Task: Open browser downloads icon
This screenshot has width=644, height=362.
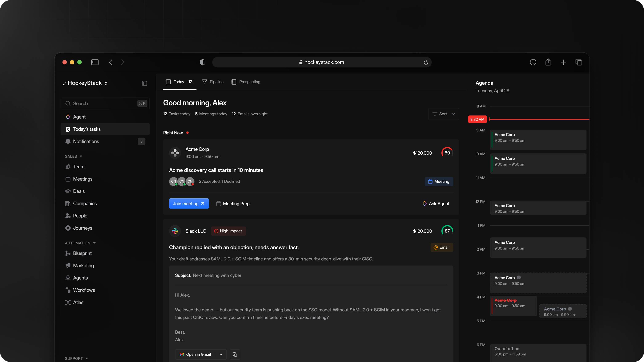Action: click(533, 62)
